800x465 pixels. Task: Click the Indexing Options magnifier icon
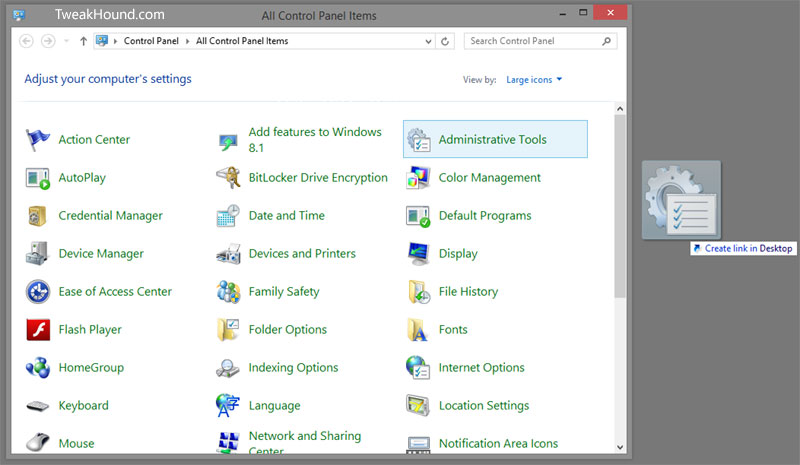228,368
